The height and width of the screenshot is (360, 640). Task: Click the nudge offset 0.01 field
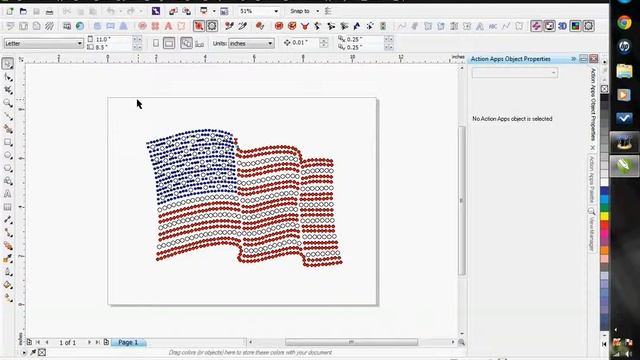tap(304, 43)
